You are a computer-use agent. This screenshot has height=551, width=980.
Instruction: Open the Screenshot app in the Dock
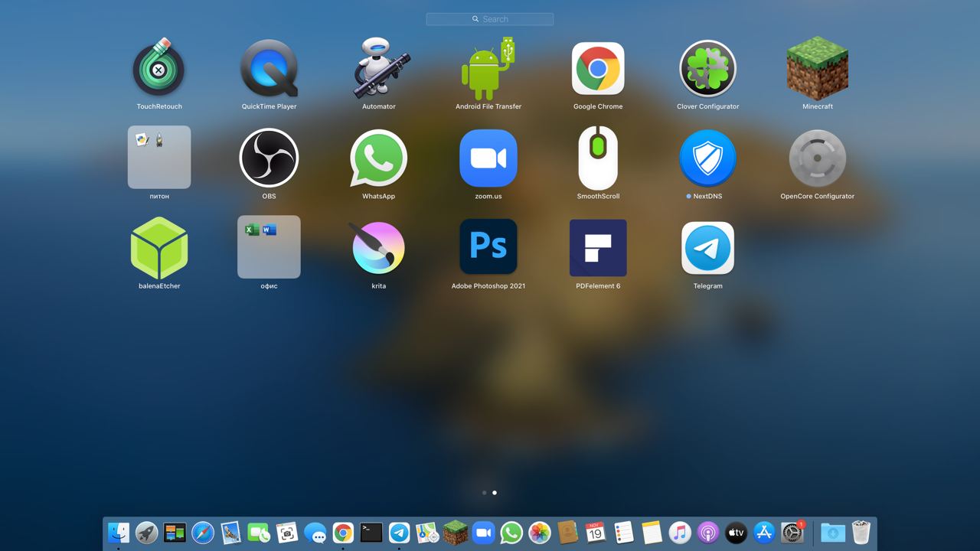point(287,533)
